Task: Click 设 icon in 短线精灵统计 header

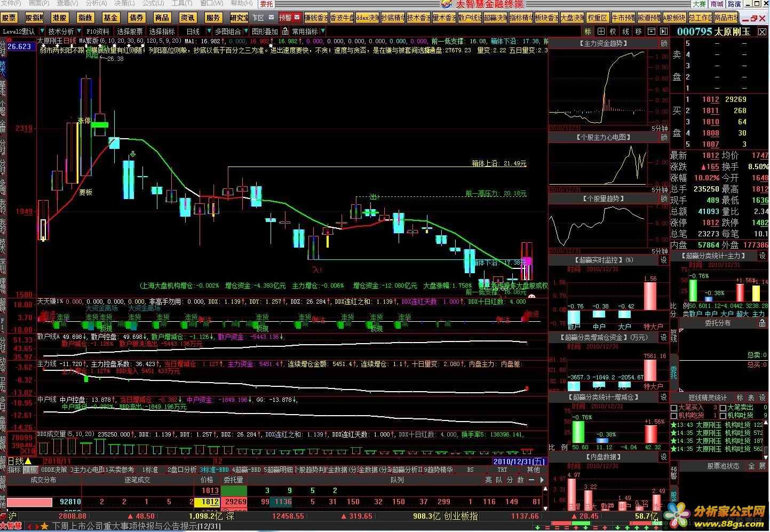Action: pos(762,398)
